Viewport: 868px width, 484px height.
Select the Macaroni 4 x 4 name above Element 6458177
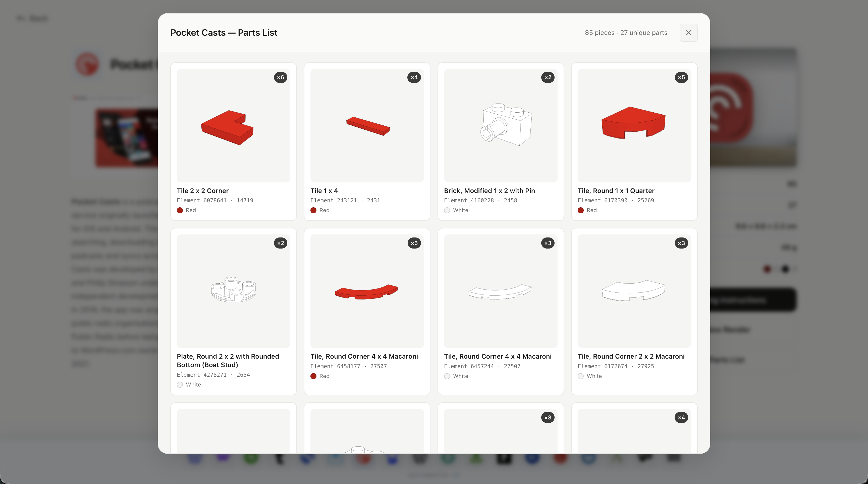coord(364,356)
